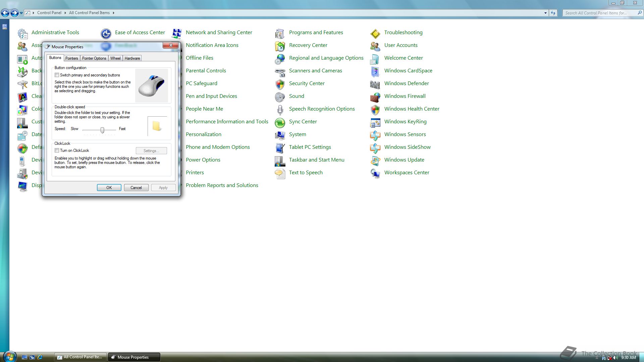Screen dimensions: 644x362
Task: Click the Regional and Language Options globe icon
Action: pos(280,59)
